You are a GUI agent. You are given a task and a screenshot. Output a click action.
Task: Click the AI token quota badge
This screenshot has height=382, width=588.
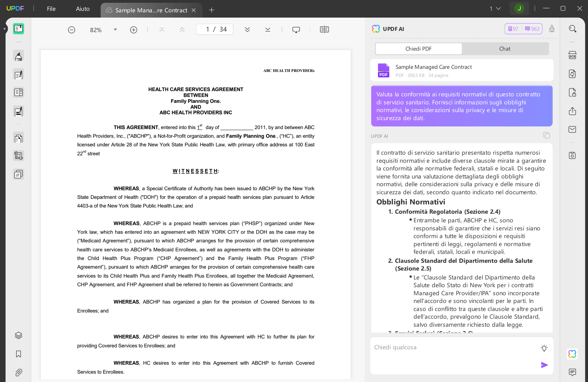coord(523,29)
